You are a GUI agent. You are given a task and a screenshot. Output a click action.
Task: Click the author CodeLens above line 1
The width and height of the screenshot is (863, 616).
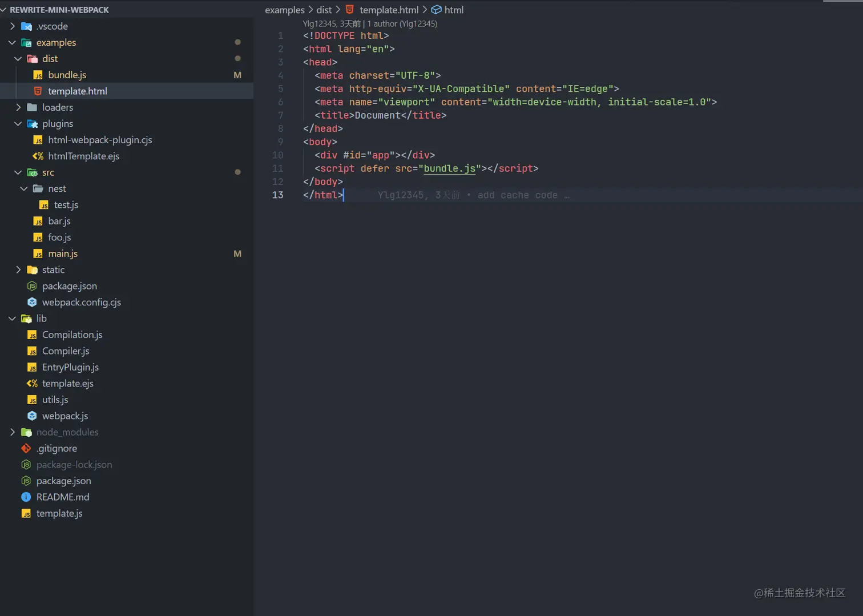pyautogui.click(x=370, y=23)
